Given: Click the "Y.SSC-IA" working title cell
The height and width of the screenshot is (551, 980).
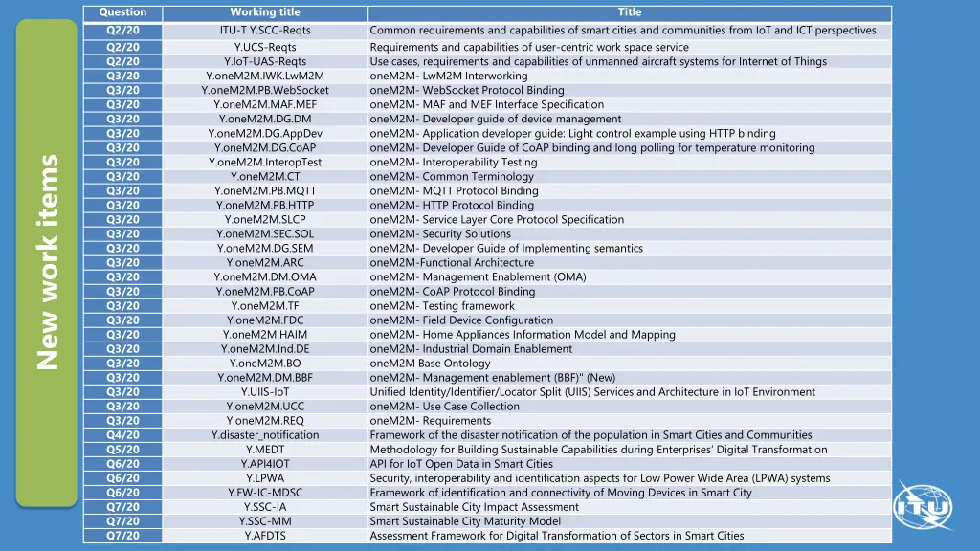Looking at the screenshot, I should [x=265, y=507].
